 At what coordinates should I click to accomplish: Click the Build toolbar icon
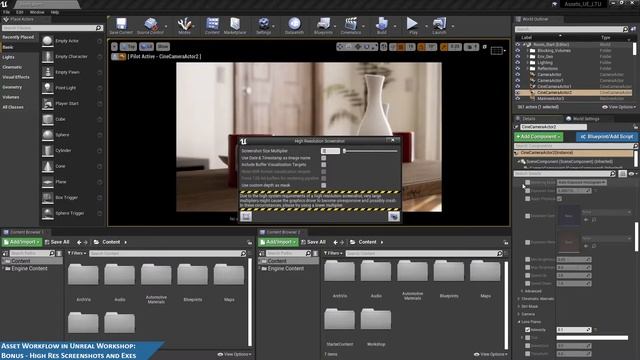pyautogui.click(x=382, y=24)
